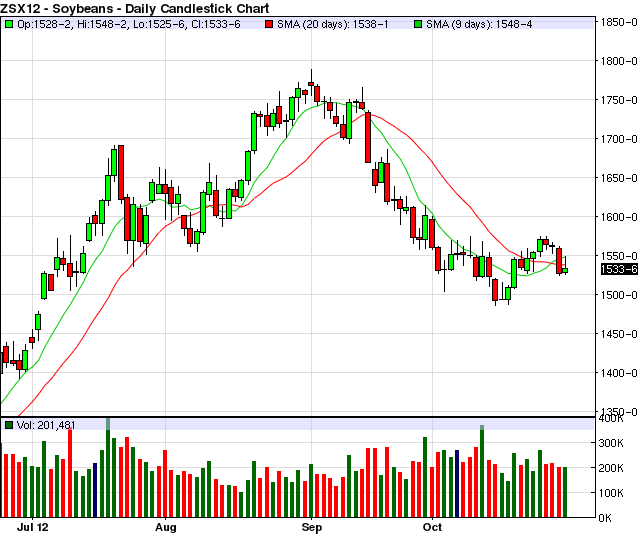Click the 1750-0 price axis label
Screen dimensions: 640x536
619,100
